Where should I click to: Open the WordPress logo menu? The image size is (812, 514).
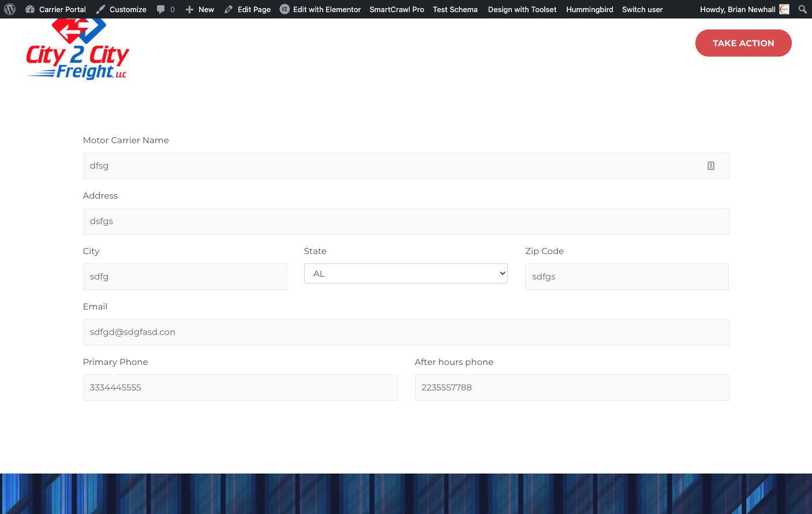coord(10,9)
